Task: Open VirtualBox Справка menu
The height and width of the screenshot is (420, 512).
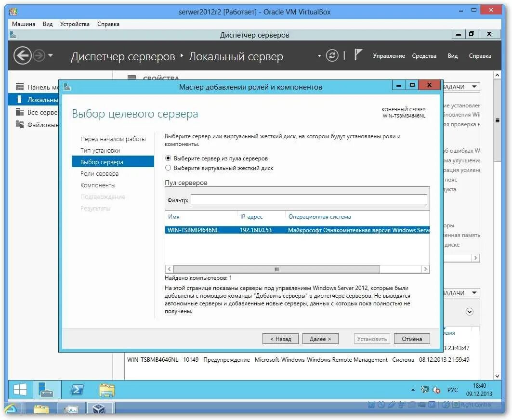Action: [108, 24]
